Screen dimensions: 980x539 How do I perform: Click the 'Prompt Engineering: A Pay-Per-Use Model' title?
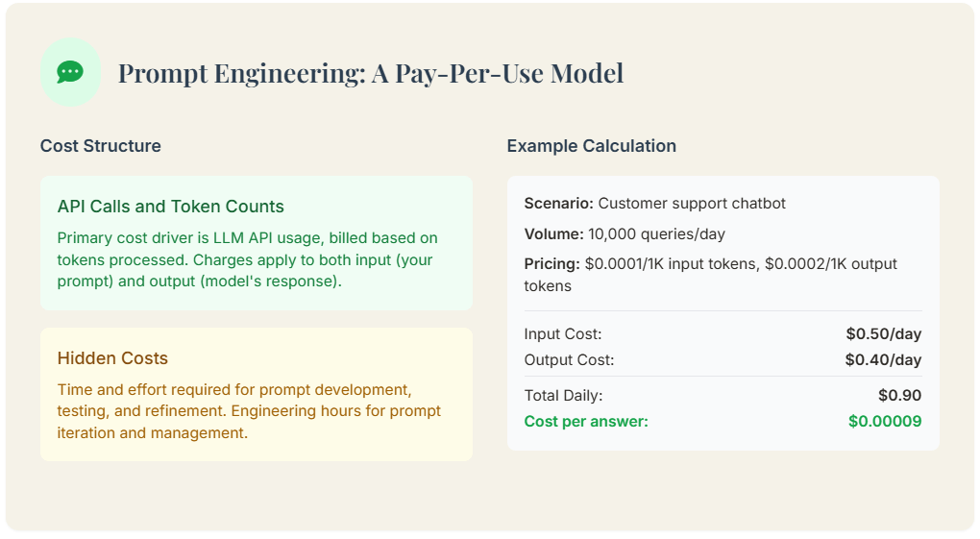click(x=370, y=73)
